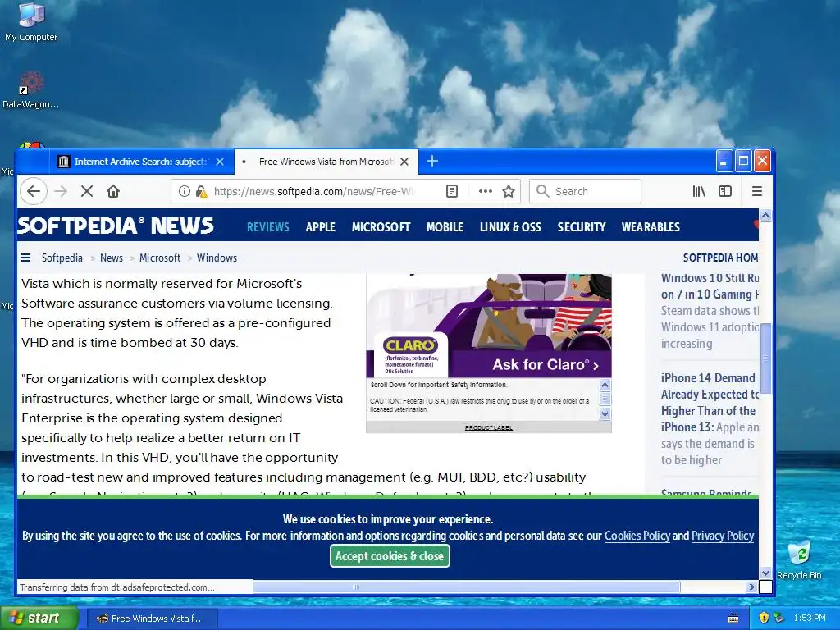Click the browser Search field
Screen dimensions: 840x630
tap(585, 191)
